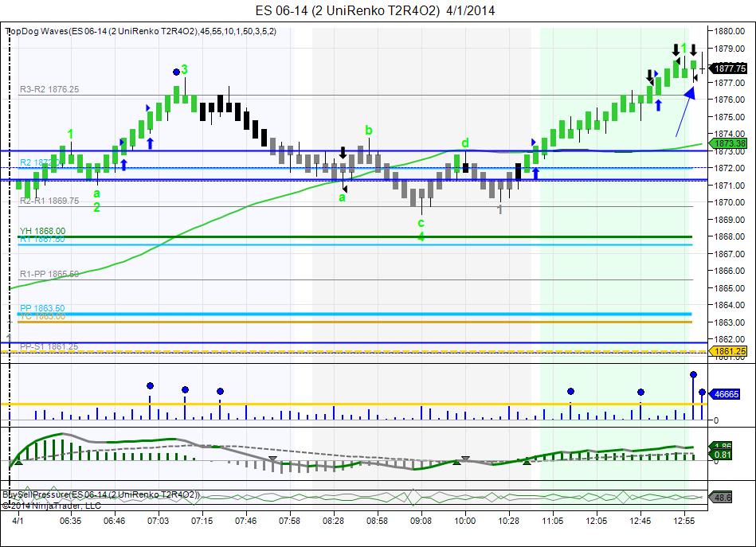Click the 07:15 time axis label

point(202,521)
